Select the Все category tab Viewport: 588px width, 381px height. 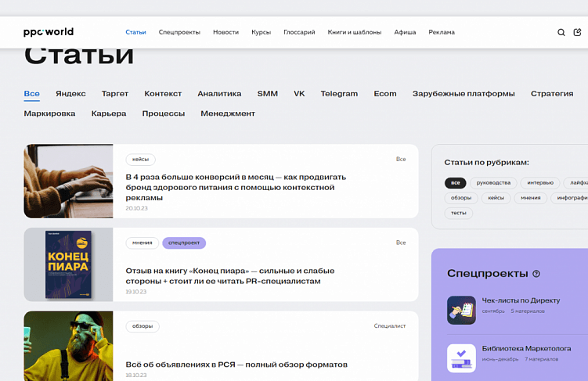[32, 94]
